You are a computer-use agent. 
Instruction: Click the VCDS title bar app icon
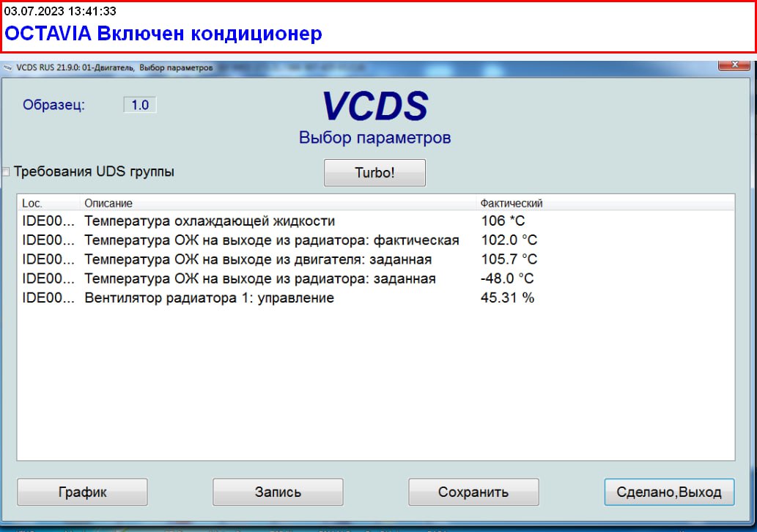pos(7,67)
